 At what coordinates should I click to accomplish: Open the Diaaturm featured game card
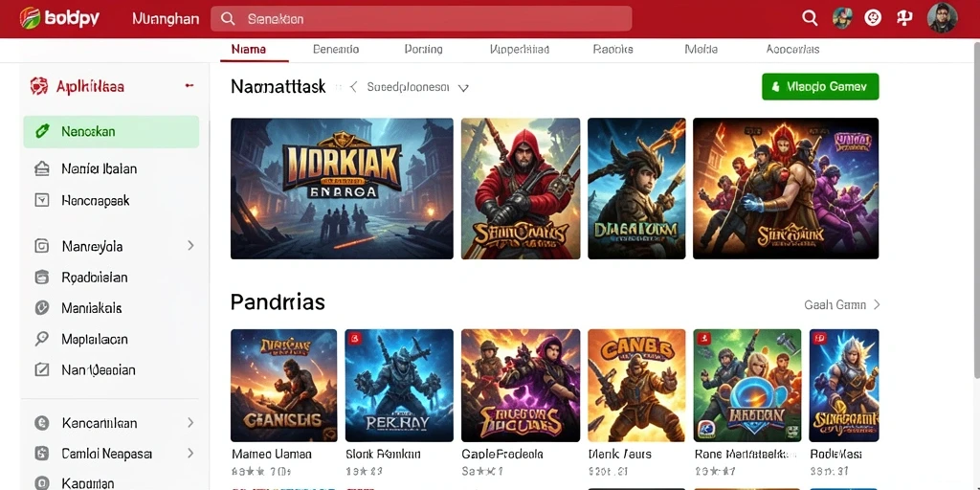[x=636, y=189]
